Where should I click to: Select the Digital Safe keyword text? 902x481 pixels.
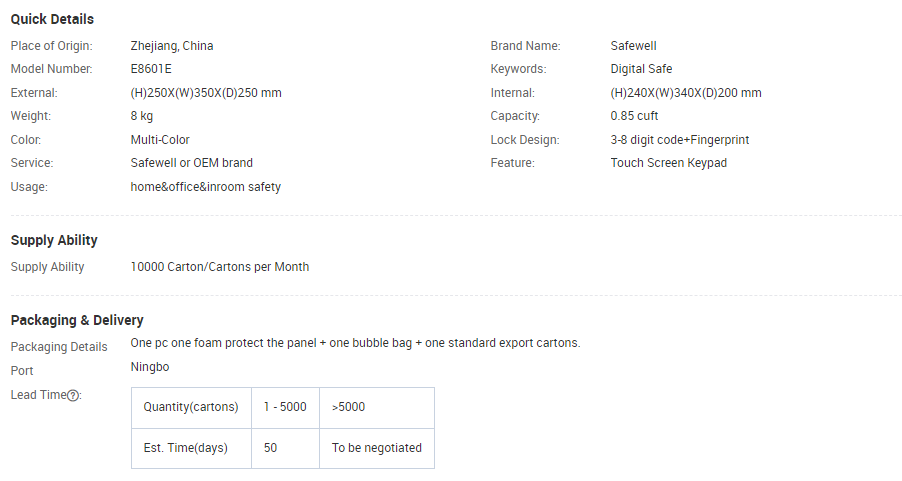[x=641, y=69]
